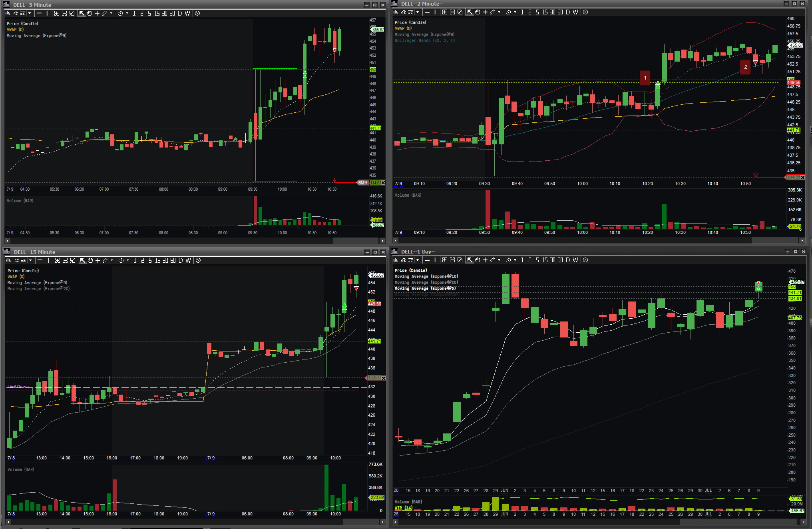The image size is (812, 529).
Task: Add vertical line in DELL 15 Minute chart
Action: coord(48,260)
